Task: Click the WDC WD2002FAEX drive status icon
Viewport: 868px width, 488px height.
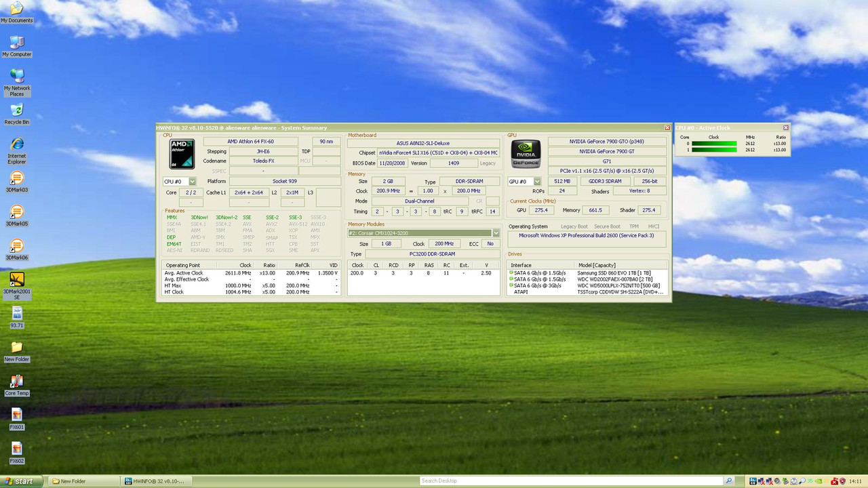Action: [511, 279]
